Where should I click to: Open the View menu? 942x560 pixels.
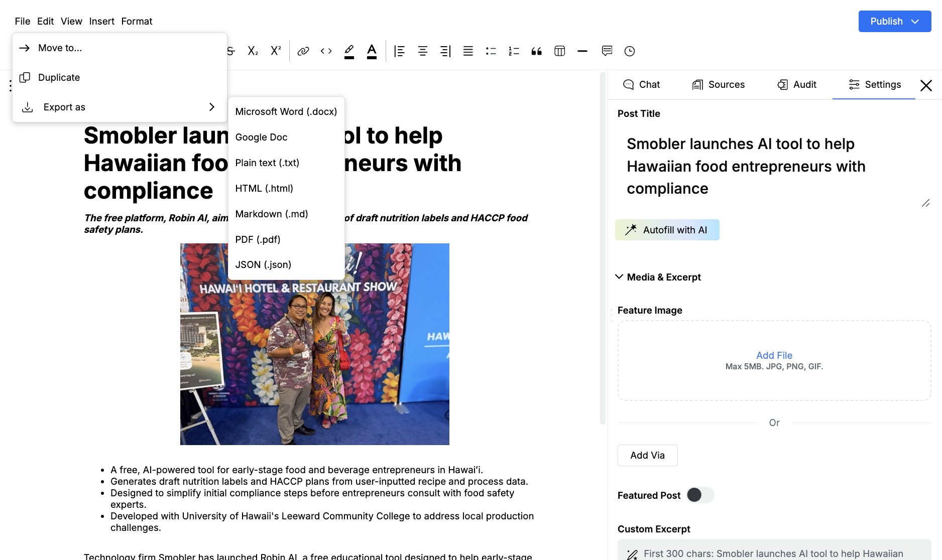point(71,21)
